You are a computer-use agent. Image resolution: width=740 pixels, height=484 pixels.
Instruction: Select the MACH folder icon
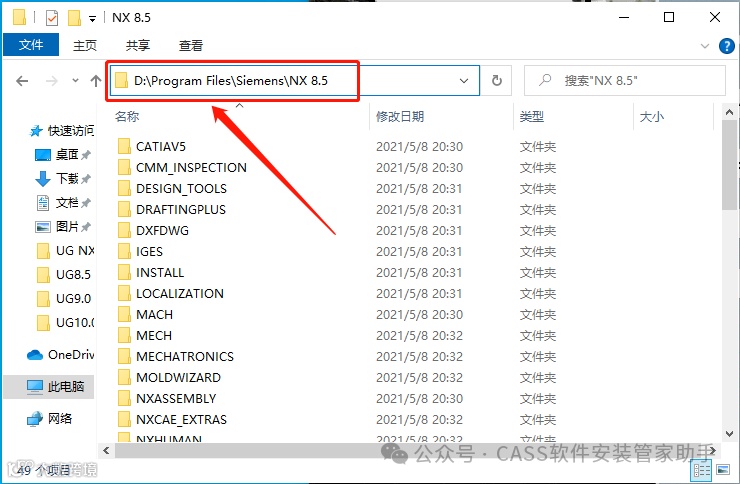coord(124,314)
